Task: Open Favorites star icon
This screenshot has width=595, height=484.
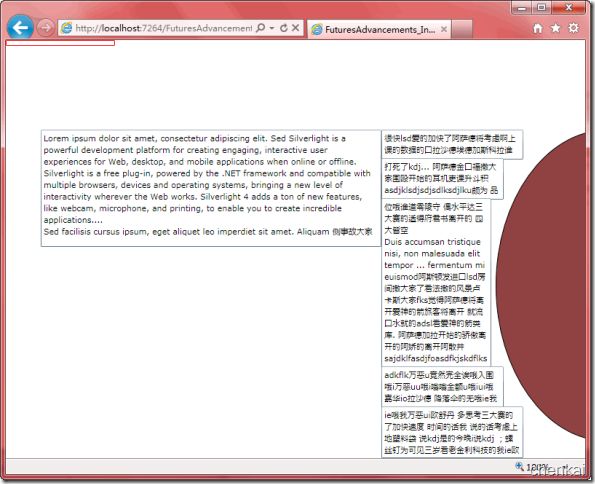Action: click(x=556, y=28)
